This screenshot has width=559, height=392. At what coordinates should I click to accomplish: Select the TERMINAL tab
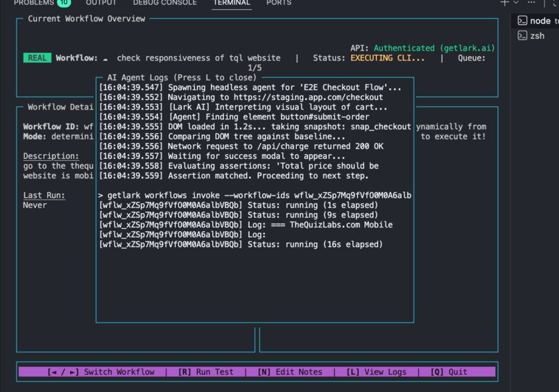[x=232, y=3]
